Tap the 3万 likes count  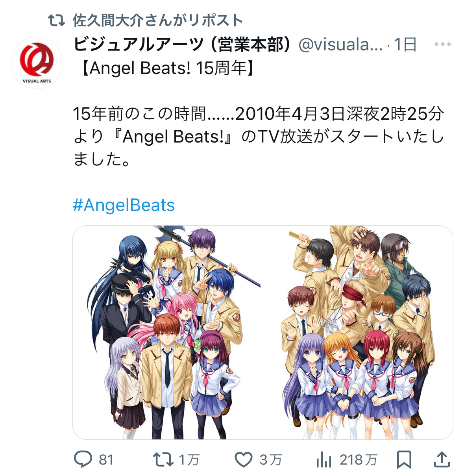pyautogui.click(x=271, y=459)
